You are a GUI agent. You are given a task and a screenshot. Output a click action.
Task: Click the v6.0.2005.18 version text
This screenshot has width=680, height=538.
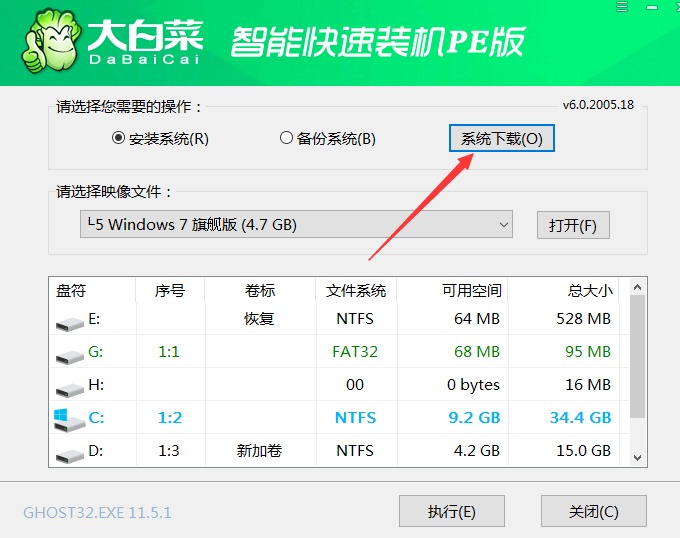[598, 105]
